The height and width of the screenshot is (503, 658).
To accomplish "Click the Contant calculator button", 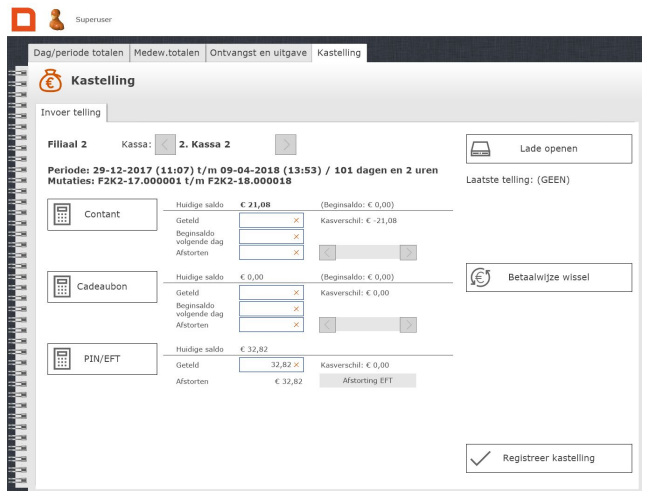I will click(x=102, y=214).
